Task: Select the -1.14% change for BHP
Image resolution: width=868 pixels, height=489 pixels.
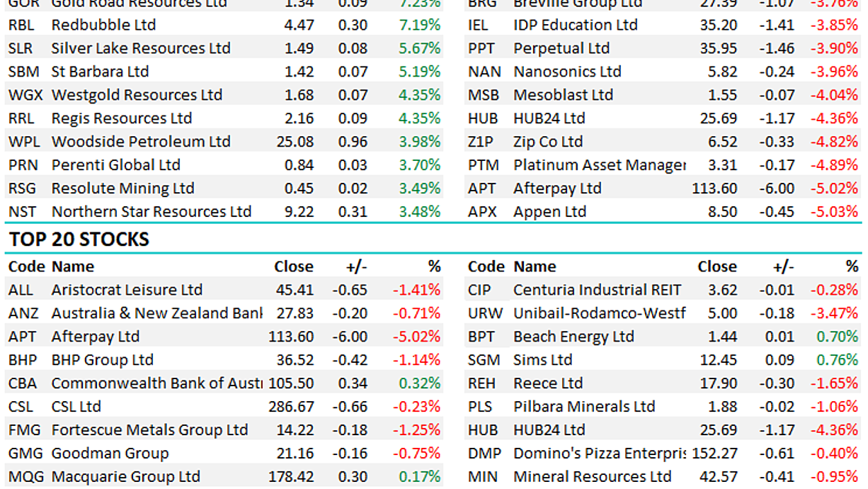Action: (x=416, y=360)
